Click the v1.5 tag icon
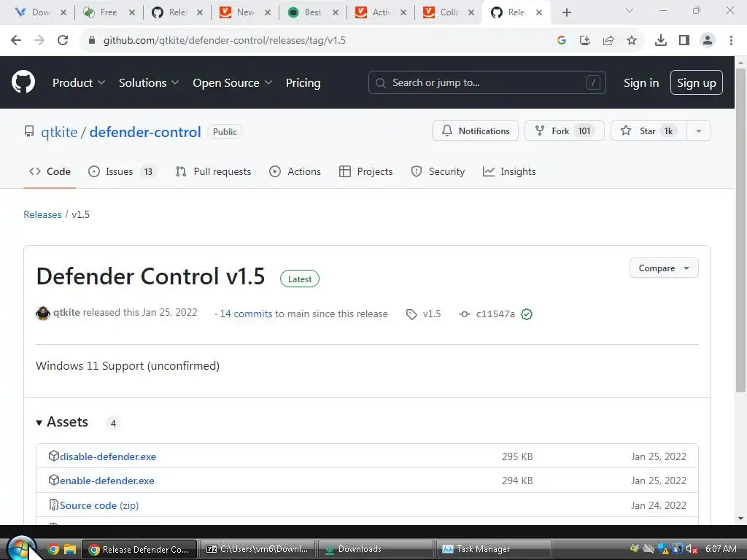The image size is (747, 560). 411,314
